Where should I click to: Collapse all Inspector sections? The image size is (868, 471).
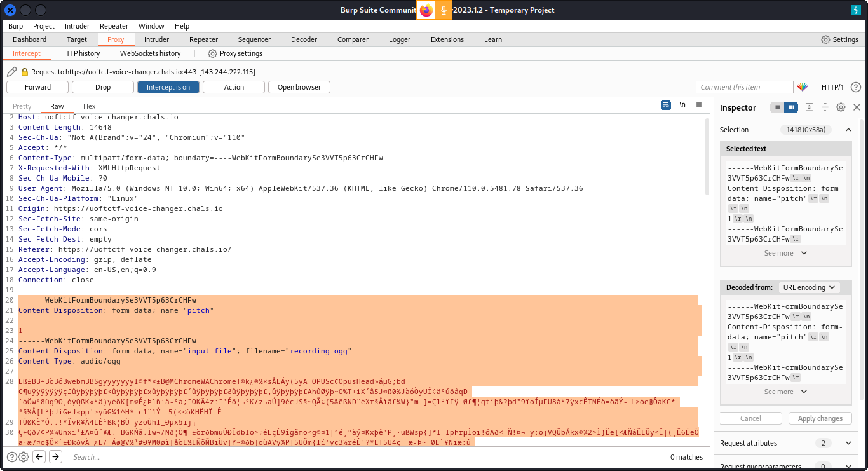pos(825,107)
